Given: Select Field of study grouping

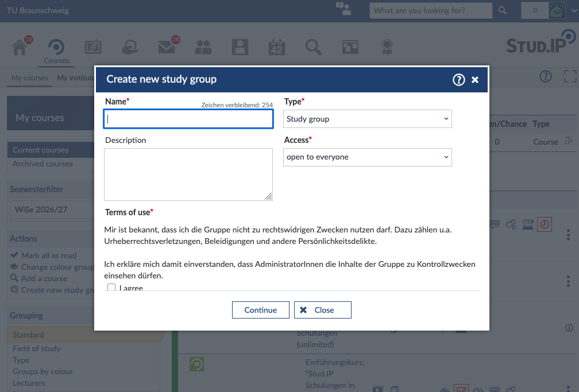Looking at the screenshot, I should [x=37, y=348].
